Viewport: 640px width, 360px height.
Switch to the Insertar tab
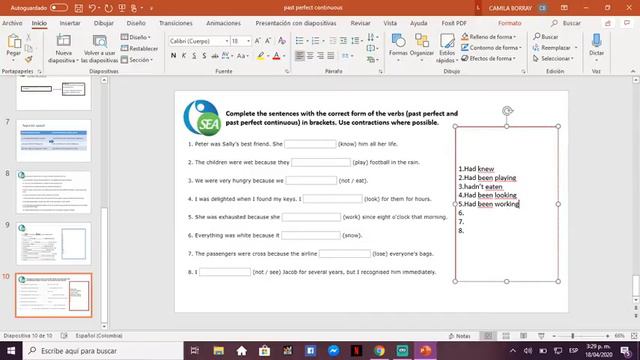pyautogui.click(x=70, y=23)
